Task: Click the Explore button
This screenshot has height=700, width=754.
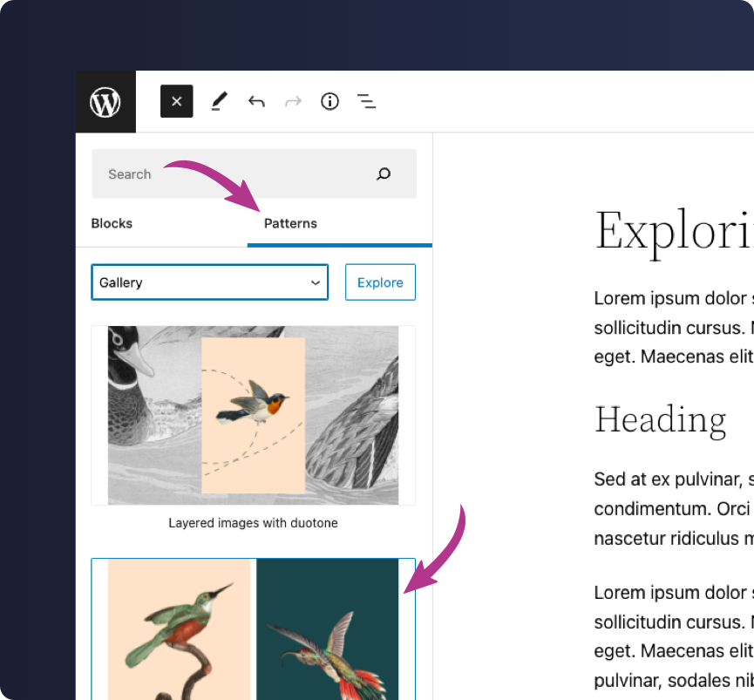Action: [x=380, y=282]
